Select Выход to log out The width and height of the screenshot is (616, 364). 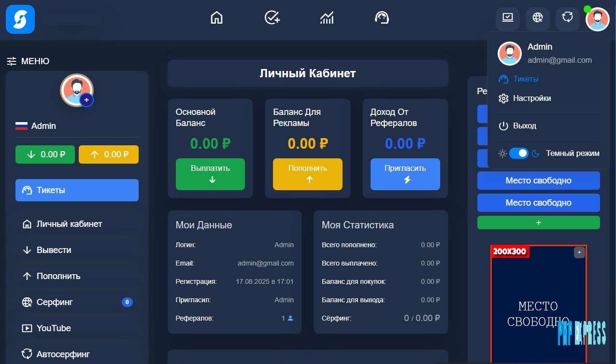[525, 126]
